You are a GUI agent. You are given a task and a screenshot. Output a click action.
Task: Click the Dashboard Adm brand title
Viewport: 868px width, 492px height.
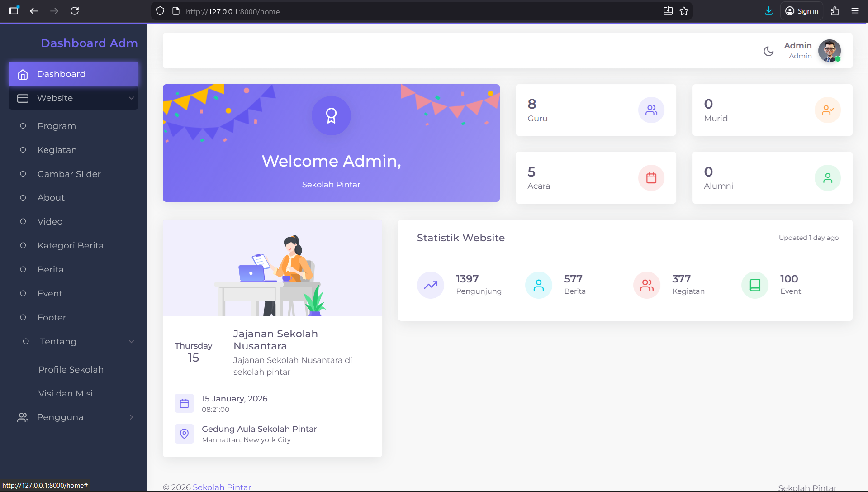89,43
